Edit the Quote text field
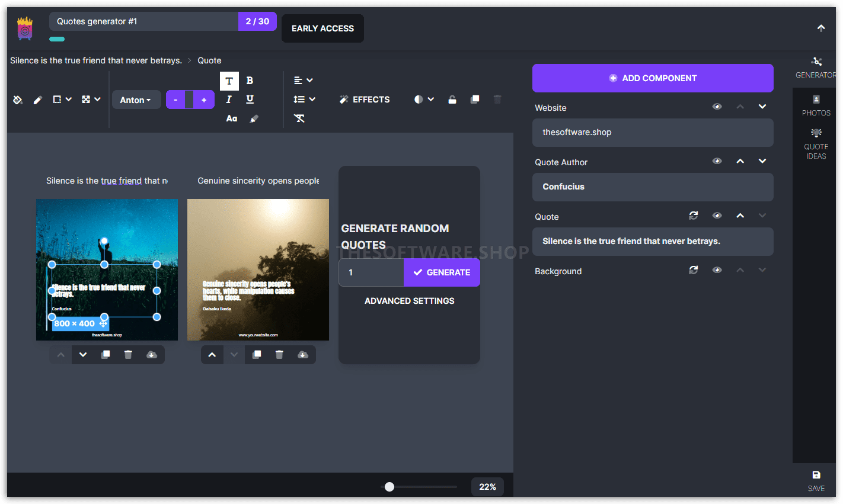Image resolution: width=843 pixels, height=504 pixels. 653,242
